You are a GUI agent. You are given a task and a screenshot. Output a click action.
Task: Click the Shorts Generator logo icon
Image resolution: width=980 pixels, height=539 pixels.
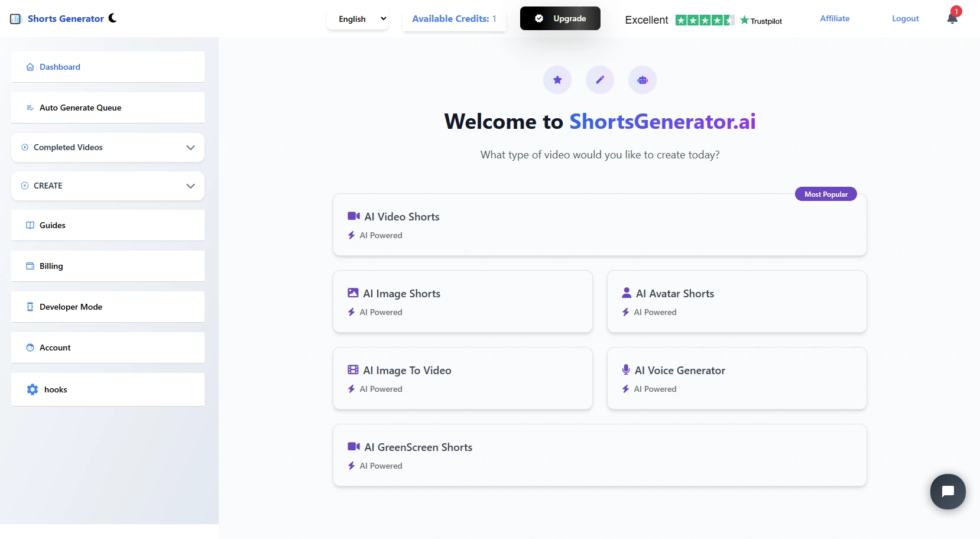tap(16, 19)
